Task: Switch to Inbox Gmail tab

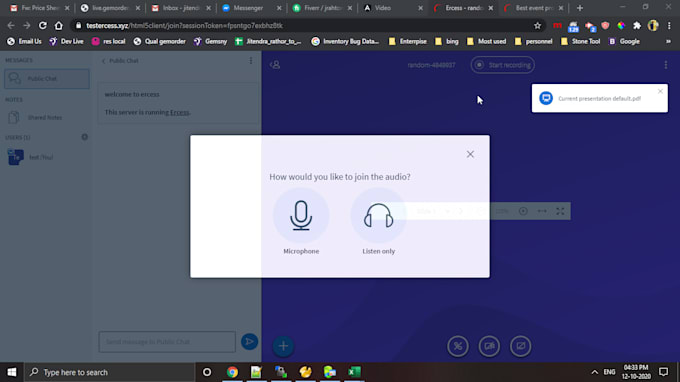Action: [181, 8]
